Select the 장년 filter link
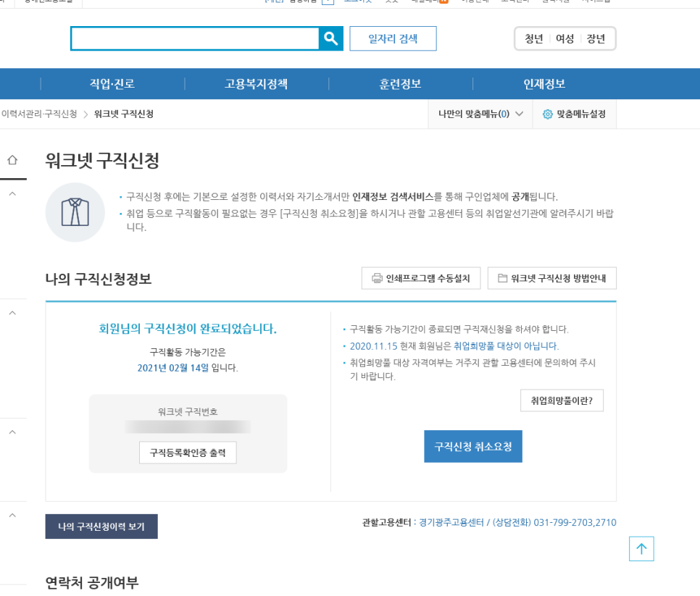This screenshot has height=596, width=700. 596,39
